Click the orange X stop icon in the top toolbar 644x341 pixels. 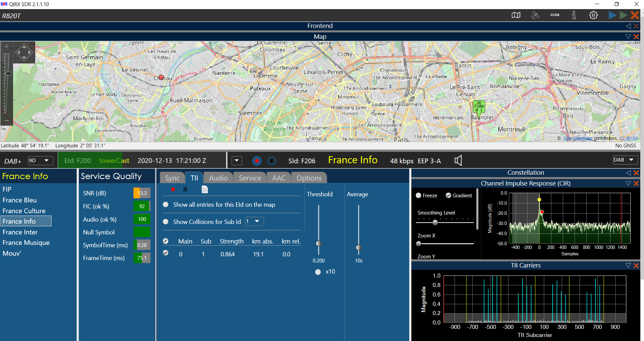pyautogui.click(x=635, y=15)
